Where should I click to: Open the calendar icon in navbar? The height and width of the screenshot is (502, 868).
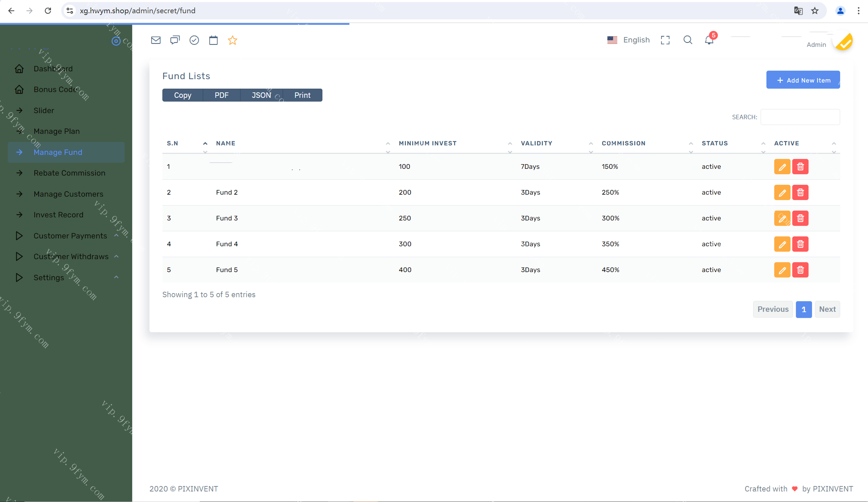click(x=213, y=40)
